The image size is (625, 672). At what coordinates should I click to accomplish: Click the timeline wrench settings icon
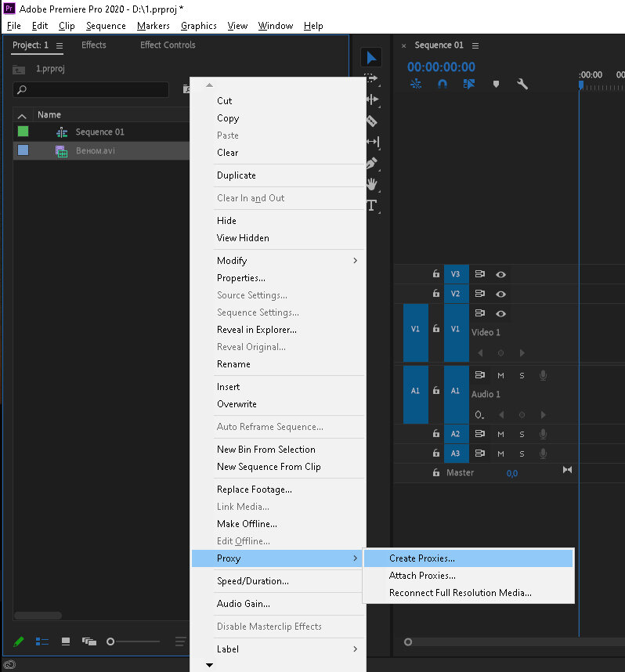tap(522, 84)
